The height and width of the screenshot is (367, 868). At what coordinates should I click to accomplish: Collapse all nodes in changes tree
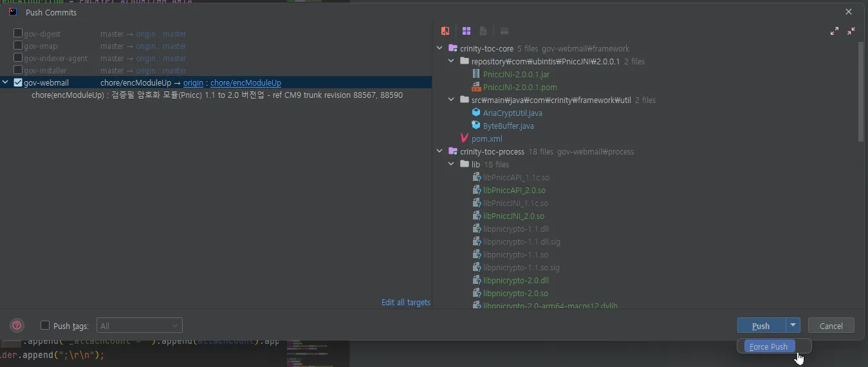[x=851, y=31]
